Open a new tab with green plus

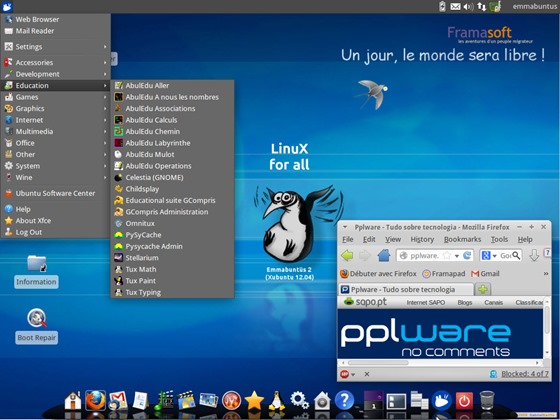[x=483, y=289]
